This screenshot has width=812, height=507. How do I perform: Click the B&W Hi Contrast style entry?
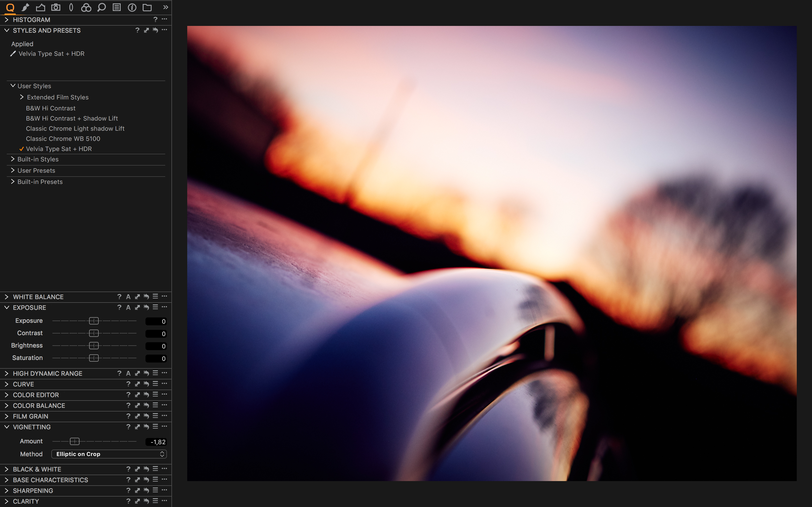point(50,108)
